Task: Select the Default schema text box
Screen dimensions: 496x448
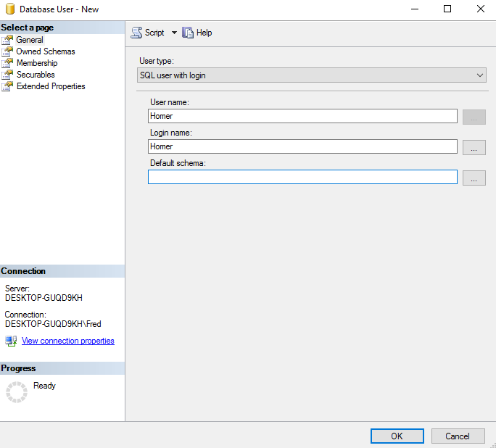Action: coord(302,177)
